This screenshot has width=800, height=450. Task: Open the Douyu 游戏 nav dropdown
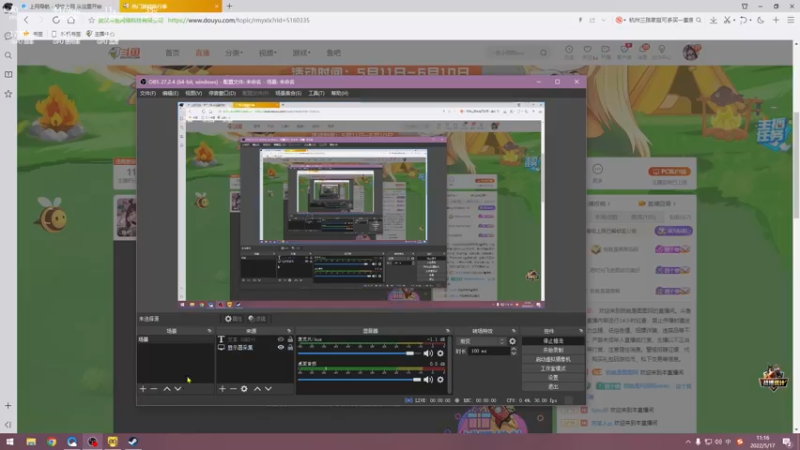pyautogui.click(x=301, y=53)
